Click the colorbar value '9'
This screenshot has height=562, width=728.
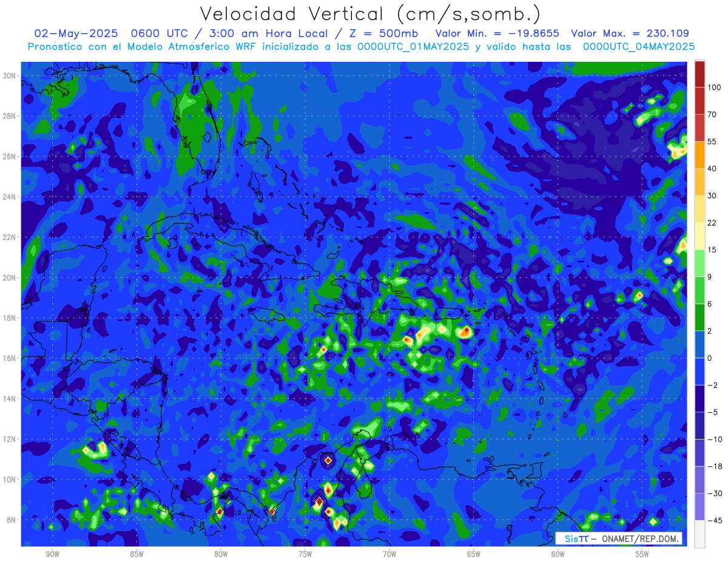tap(710, 276)
